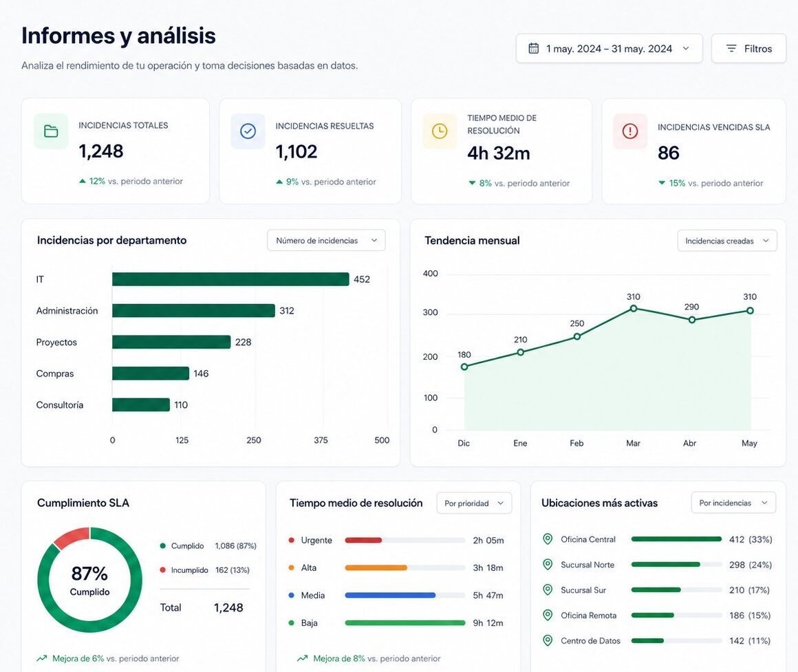Open the Por incidencias dropdown
This screenshot has width=798, height=672.
pyautogui.click(x=733, y=503)
